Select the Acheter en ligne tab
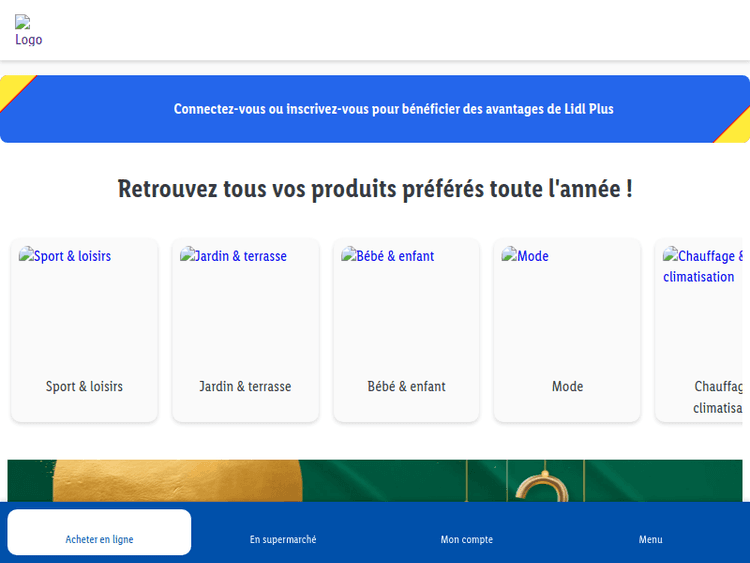 tap(99, 539)
